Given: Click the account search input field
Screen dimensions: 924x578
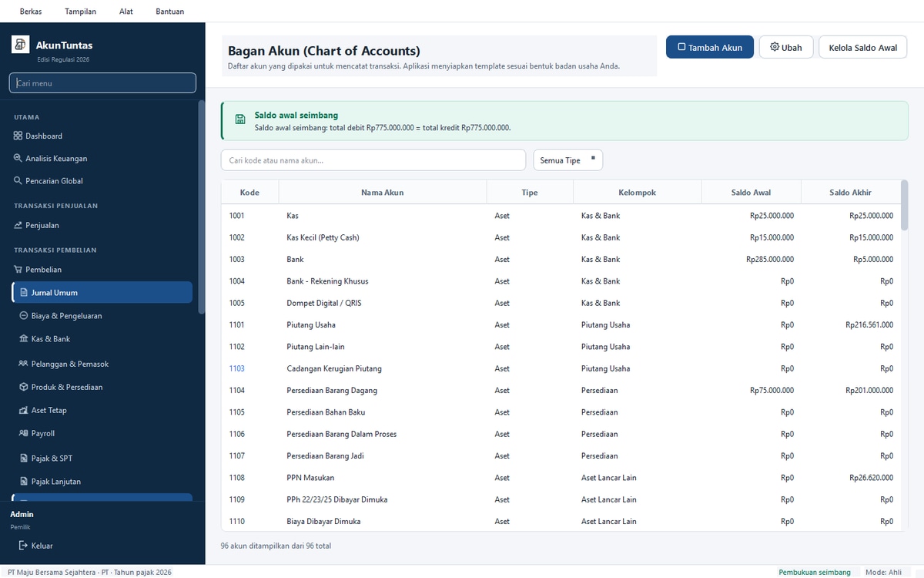Looking at the screenshot, I should coord(373,160).
